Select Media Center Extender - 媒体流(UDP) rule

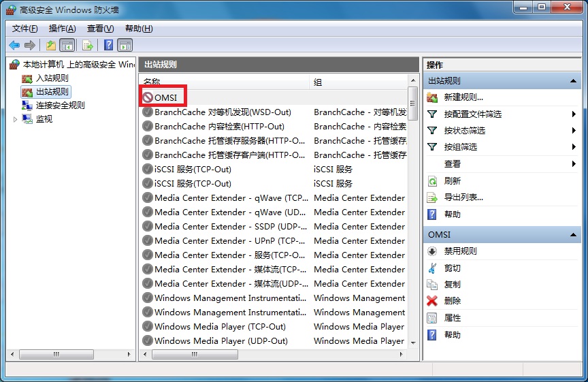coord(231,283)
